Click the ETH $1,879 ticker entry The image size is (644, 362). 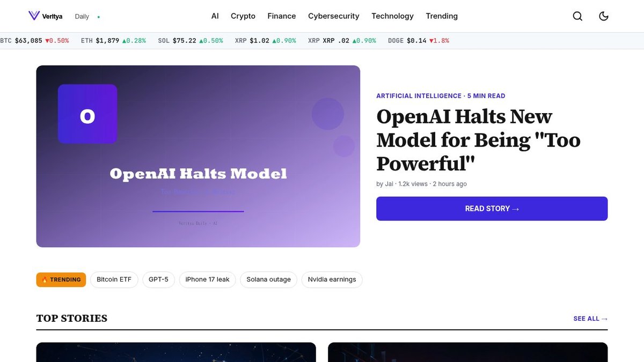click(x=113, y=41)
